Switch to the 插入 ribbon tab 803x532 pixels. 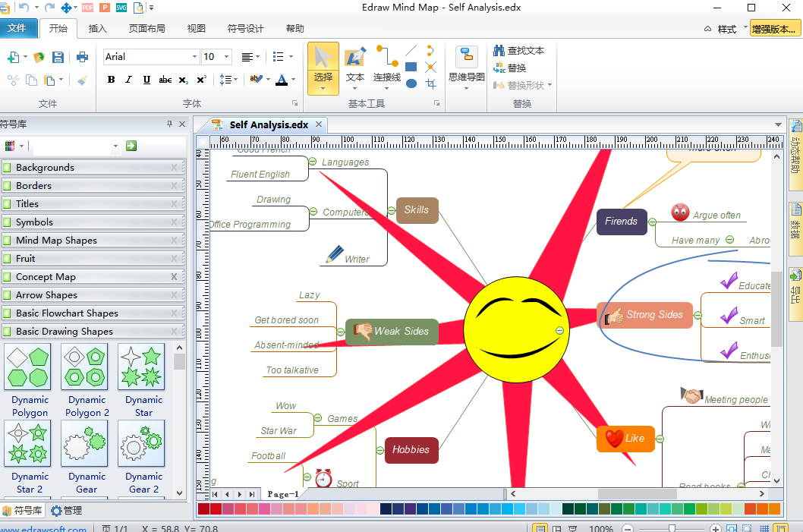tap(98, 29)
